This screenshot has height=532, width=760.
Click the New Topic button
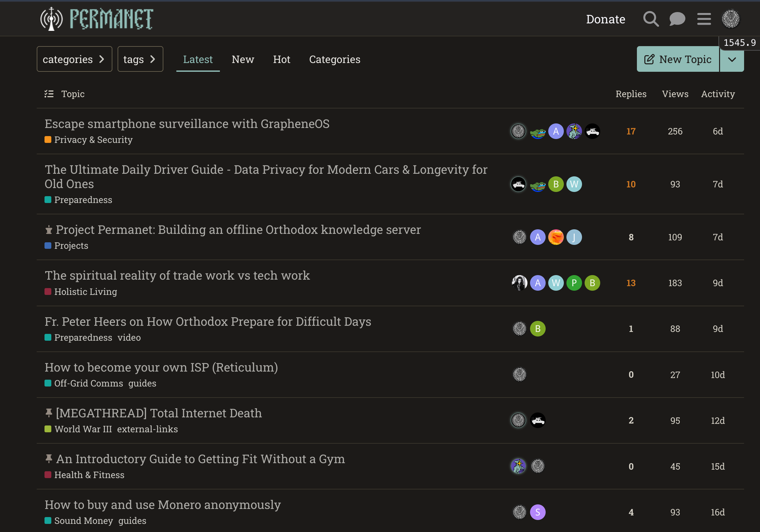(x=678, y=59)
